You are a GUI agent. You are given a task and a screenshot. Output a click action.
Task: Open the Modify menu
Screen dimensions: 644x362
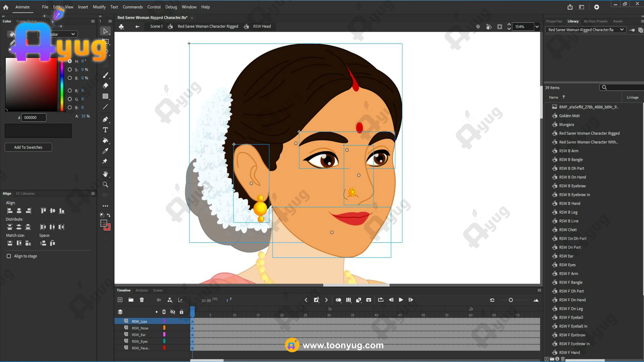click(99, 7)
